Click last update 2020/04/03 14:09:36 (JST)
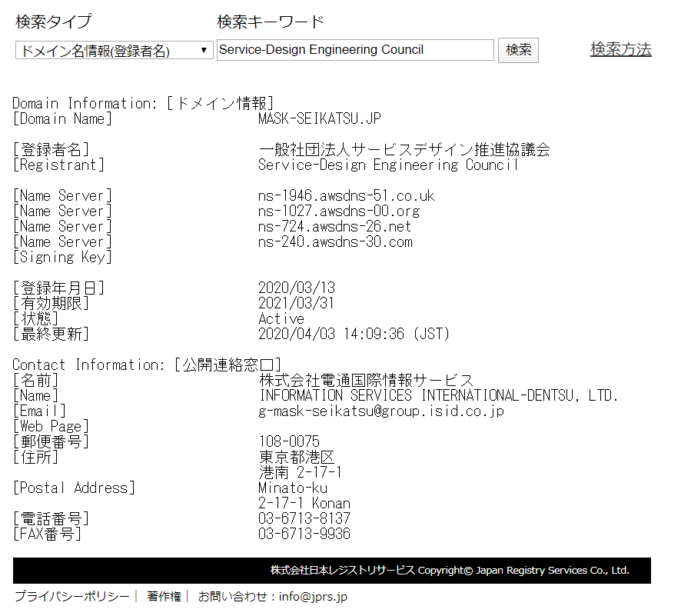Screen dimensions: 691x616 [x=354, y=335]
